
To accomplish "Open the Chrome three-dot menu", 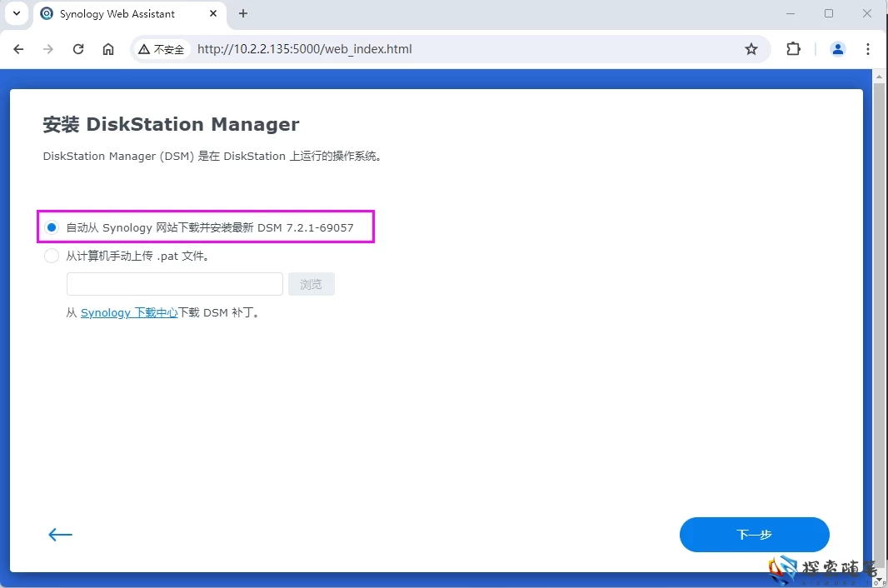I will pos(868,49).
